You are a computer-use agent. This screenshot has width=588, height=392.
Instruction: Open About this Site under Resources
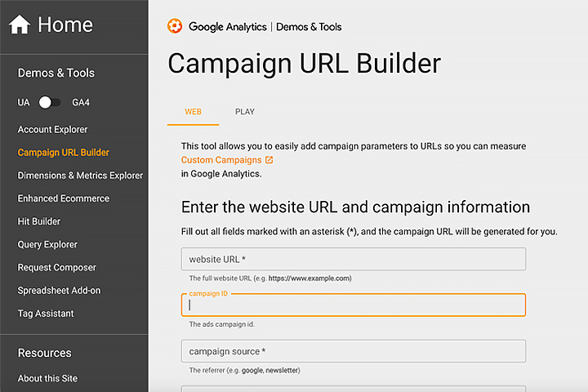pos(47,378)
